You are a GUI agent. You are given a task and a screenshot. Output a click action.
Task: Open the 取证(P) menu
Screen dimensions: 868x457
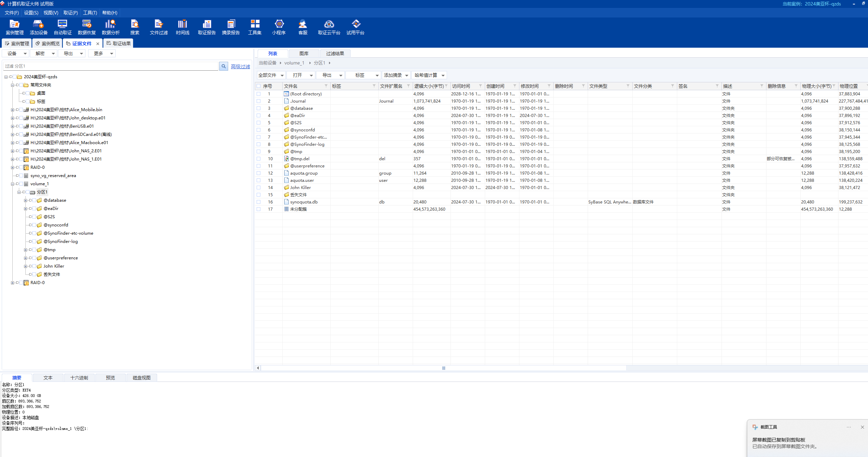(70, 13)
